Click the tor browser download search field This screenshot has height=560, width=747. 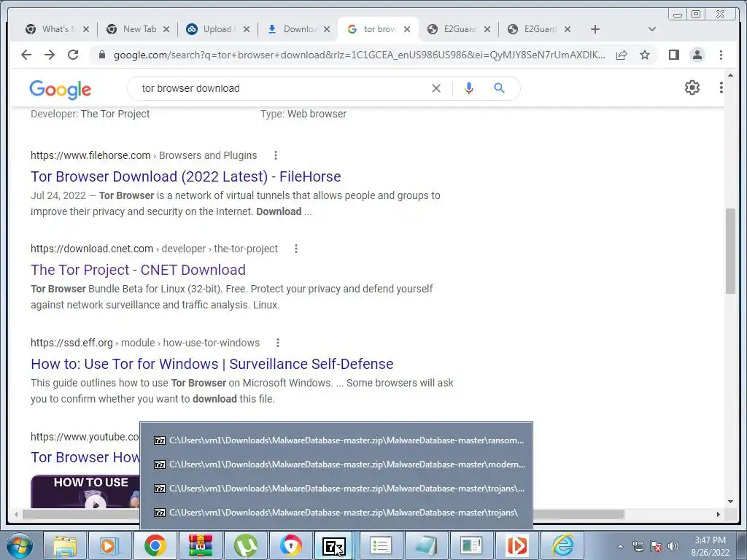tap(281, 88)
